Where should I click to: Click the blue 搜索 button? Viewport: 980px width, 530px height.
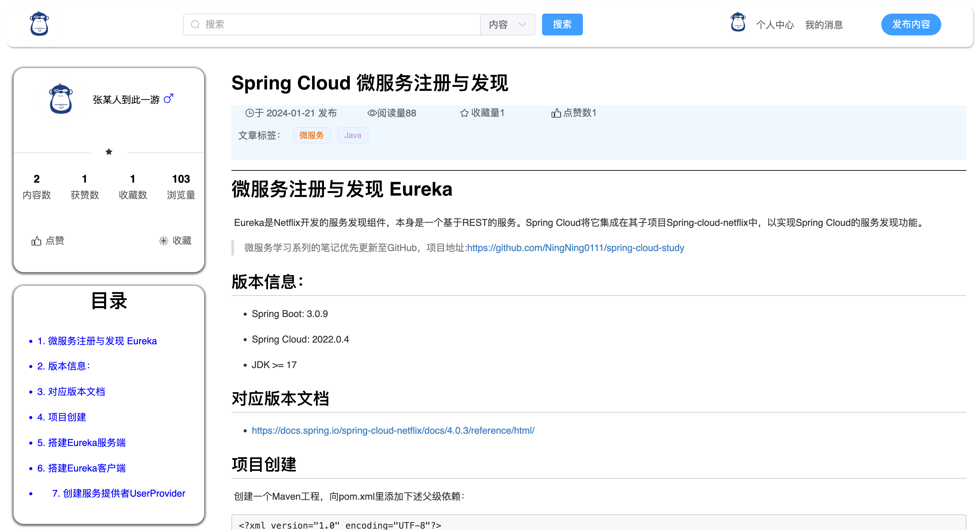(x=562, y=25)
